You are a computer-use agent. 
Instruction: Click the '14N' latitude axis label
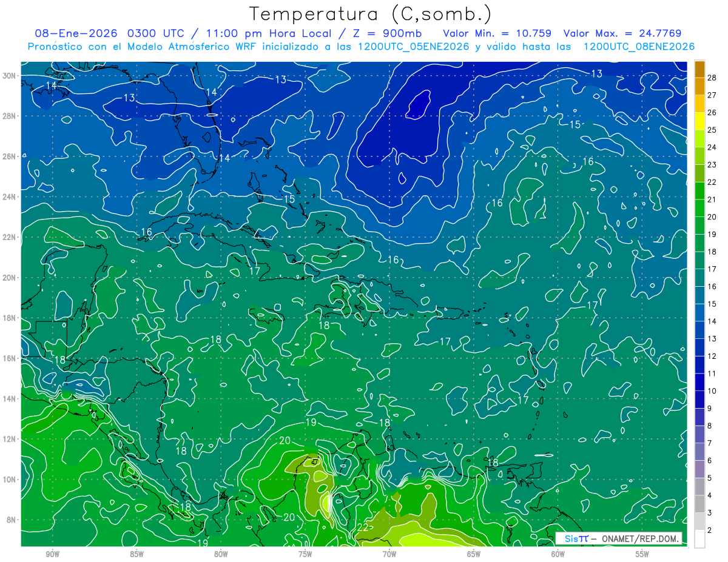pos(8,399)
